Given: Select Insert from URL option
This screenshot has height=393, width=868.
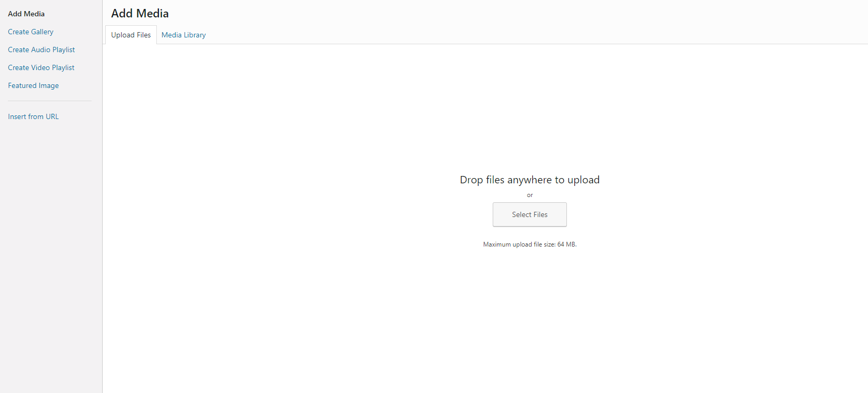Looking at the screenshot, I should [x=33, y=116].
